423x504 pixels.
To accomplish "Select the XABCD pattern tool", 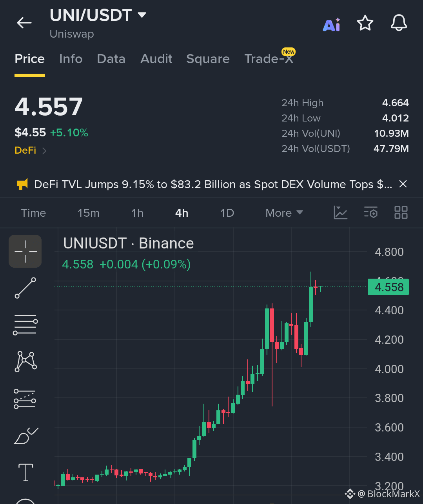I will click(x=25, y=361).
